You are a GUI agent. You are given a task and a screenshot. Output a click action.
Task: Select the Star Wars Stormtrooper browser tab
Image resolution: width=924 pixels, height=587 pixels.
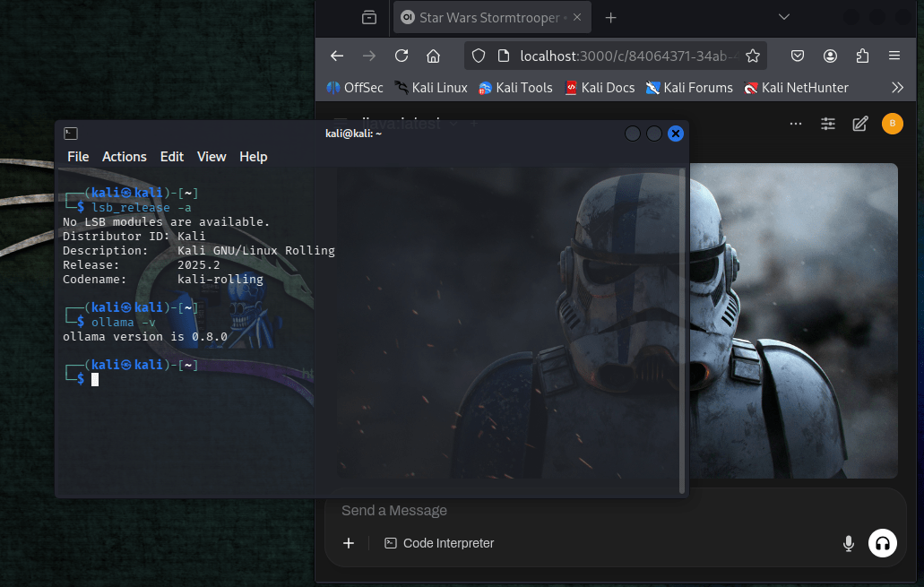coord(492,18)
